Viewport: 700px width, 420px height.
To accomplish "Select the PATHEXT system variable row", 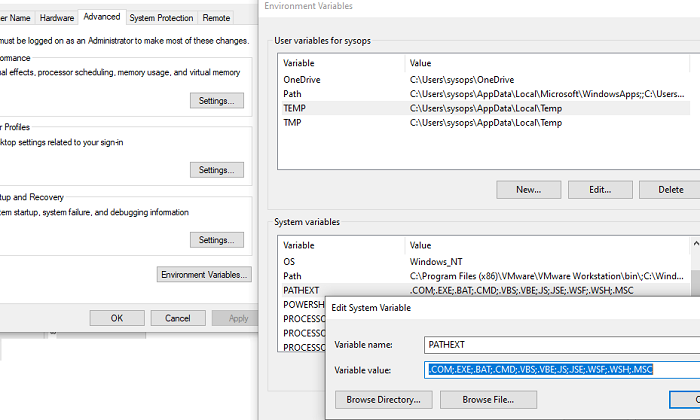I will (x=484, y=290).
